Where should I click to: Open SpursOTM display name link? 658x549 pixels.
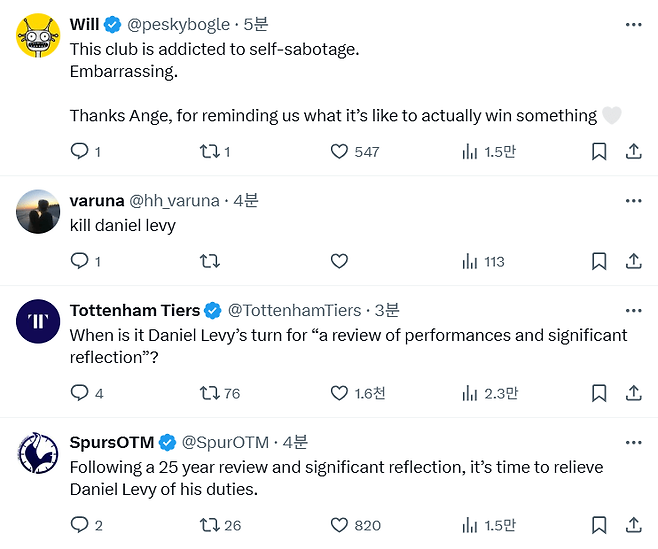coord(110,442)
